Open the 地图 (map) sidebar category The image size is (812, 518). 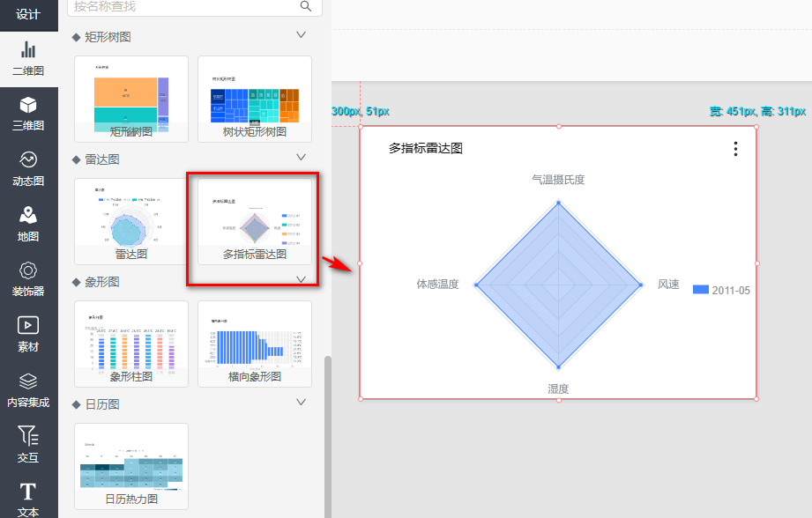pyautogui.click(x=28, y=224)
